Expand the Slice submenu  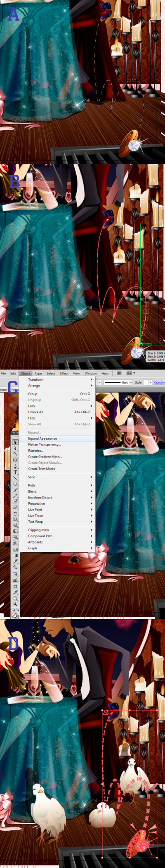(57, 477)
